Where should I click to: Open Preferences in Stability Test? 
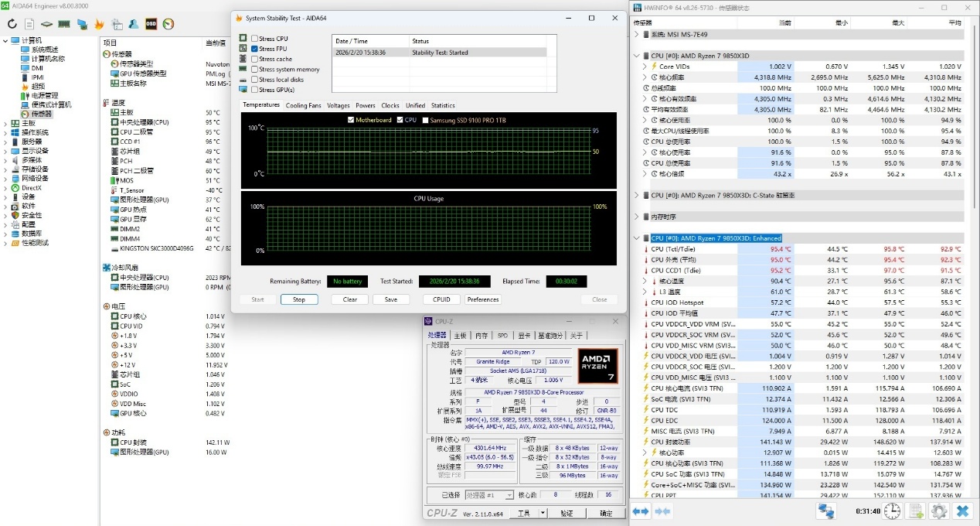pyautogui.click(x=483, y=299)
